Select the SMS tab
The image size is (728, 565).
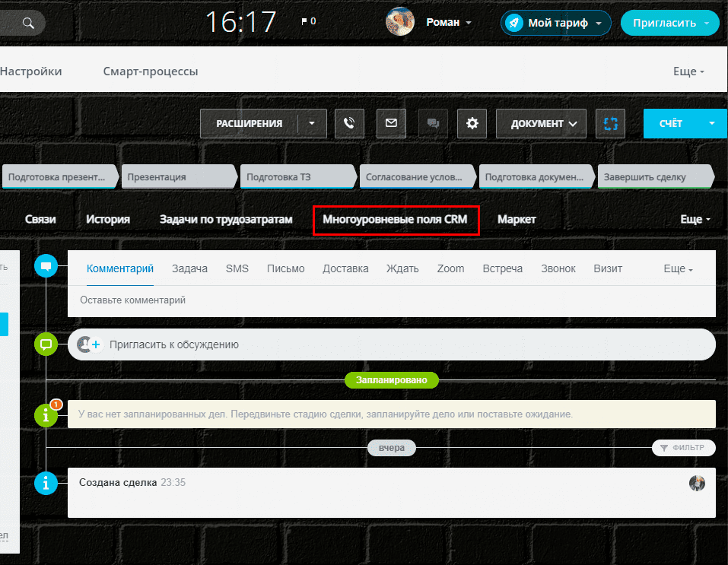point(237,268)
